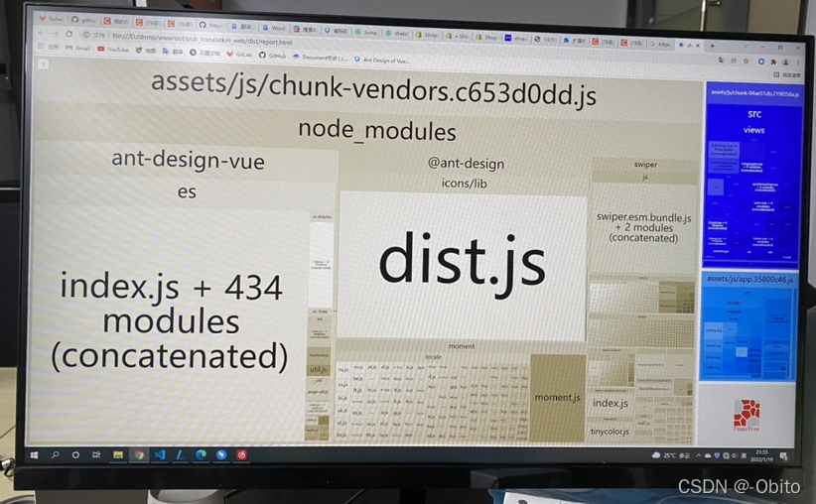Select the index.js block beside moment.js

(610, 403)
